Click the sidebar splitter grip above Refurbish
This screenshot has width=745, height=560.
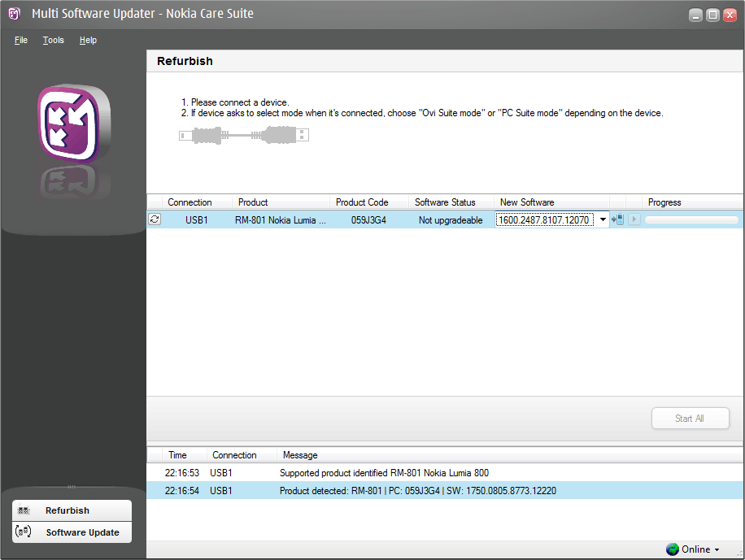pos(72,487)
